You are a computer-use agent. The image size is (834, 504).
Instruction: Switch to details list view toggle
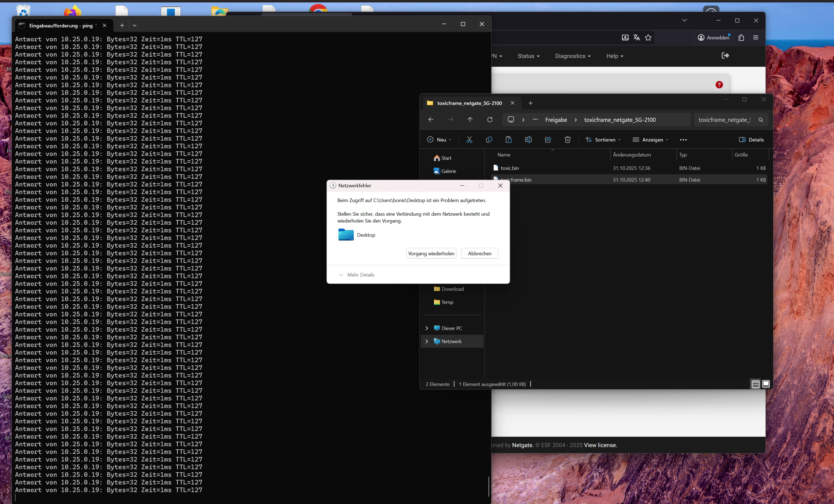[755, 384]
